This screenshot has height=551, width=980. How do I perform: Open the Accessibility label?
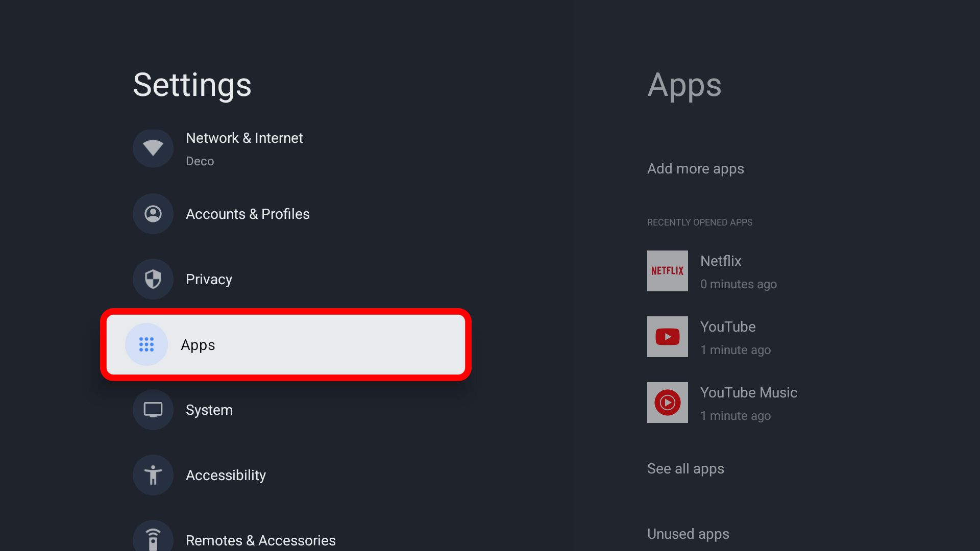point(226,475)
